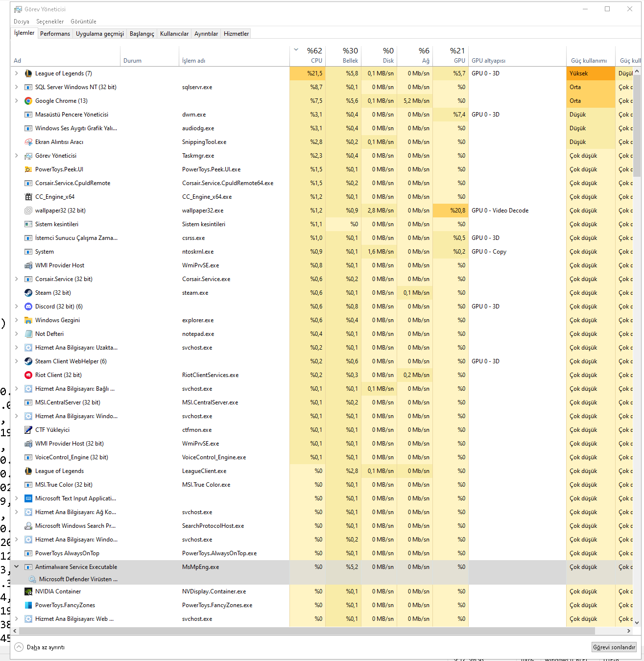Screen dimensions: 644x661
Task: Click the Microsoft Defender Virüsten child icon
Action: tap(32, 579)
